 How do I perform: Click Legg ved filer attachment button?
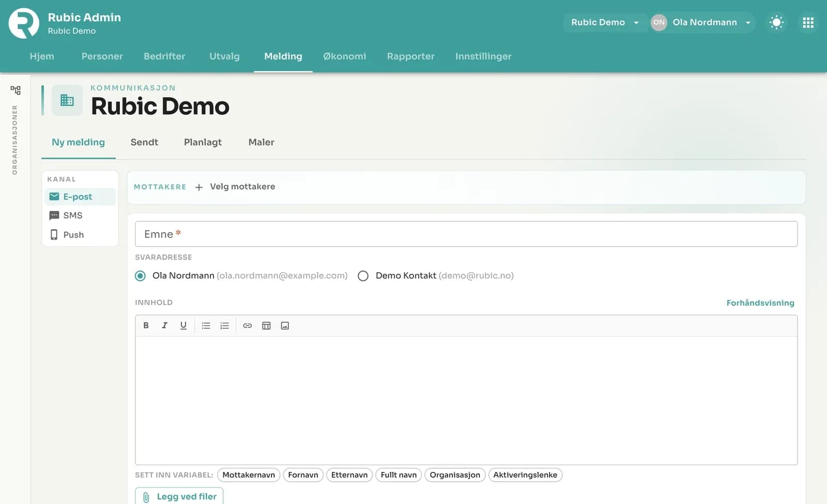pyautogui.click(x=179, y=496)
